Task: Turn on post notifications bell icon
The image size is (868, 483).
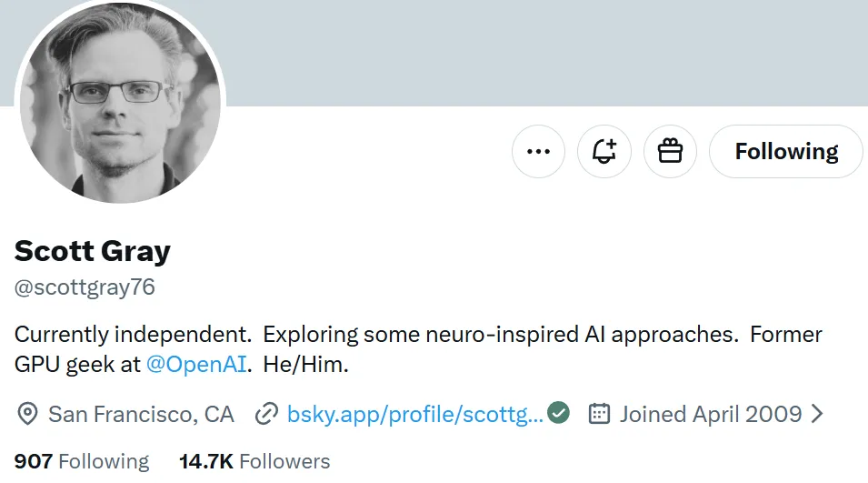Action: click(x=604, y=151)
